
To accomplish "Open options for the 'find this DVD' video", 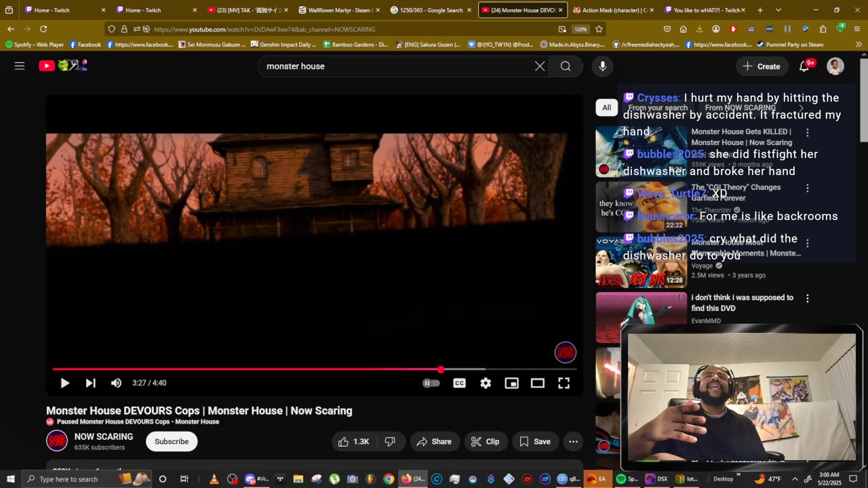I will pos(807,298).
